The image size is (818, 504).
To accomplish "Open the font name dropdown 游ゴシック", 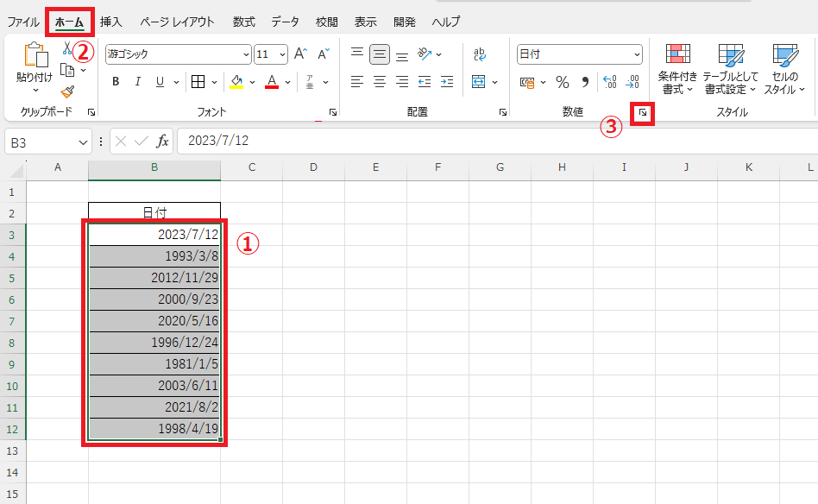I will click(246, 54).
